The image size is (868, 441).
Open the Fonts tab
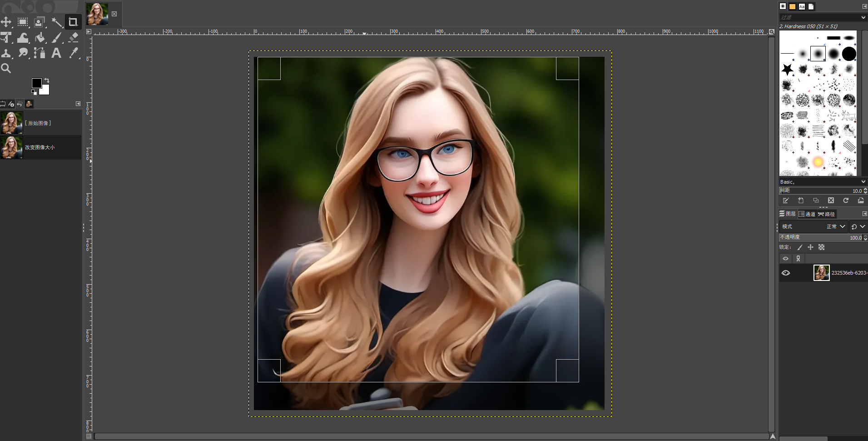802,6
